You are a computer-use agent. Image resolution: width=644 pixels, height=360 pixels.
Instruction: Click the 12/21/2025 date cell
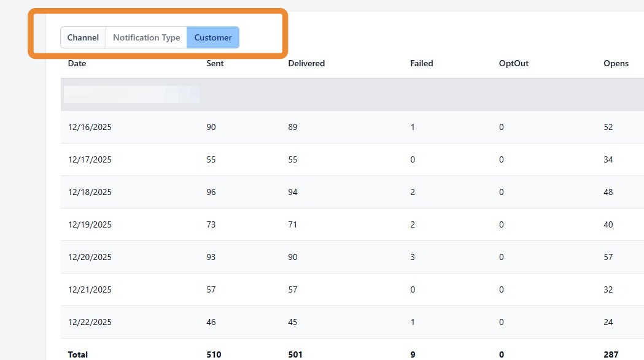90,289
